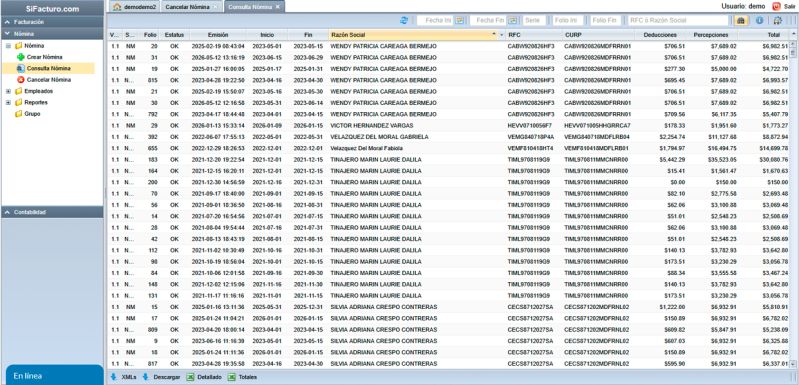The image size is (799, 385).
Task: Click the $30,080.76 total cell
Action: [775, 159]
